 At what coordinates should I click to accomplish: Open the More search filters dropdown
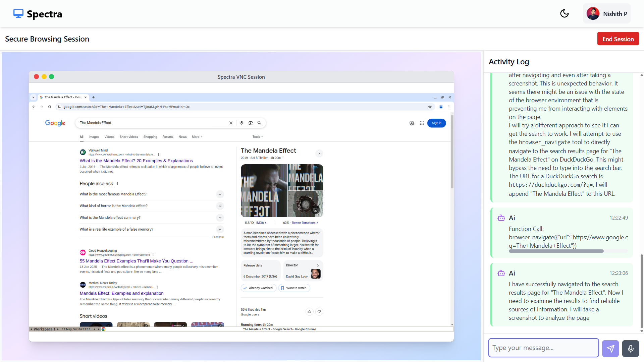197,137
